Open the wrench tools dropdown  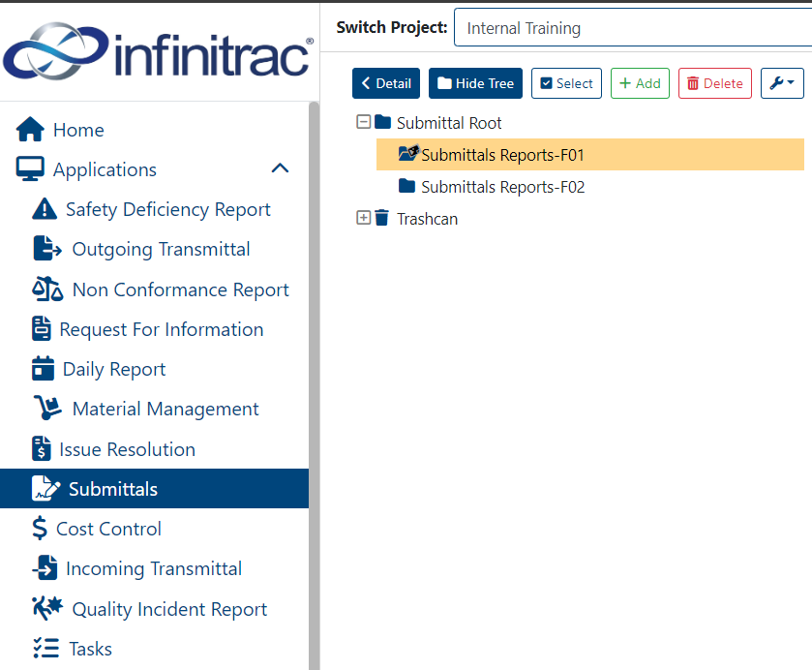782,83
